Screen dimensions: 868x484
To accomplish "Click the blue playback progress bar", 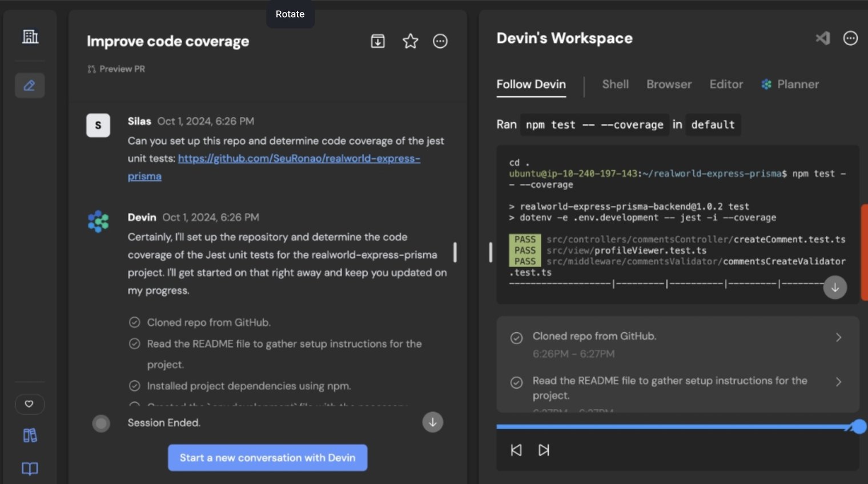I will (674, 426).
